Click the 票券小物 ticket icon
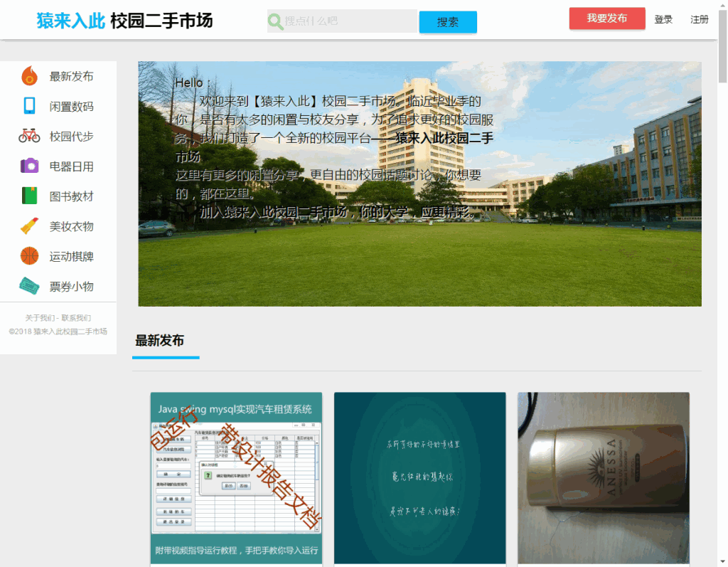Viewport: 728px width, 567px height. tap(29, 285)
